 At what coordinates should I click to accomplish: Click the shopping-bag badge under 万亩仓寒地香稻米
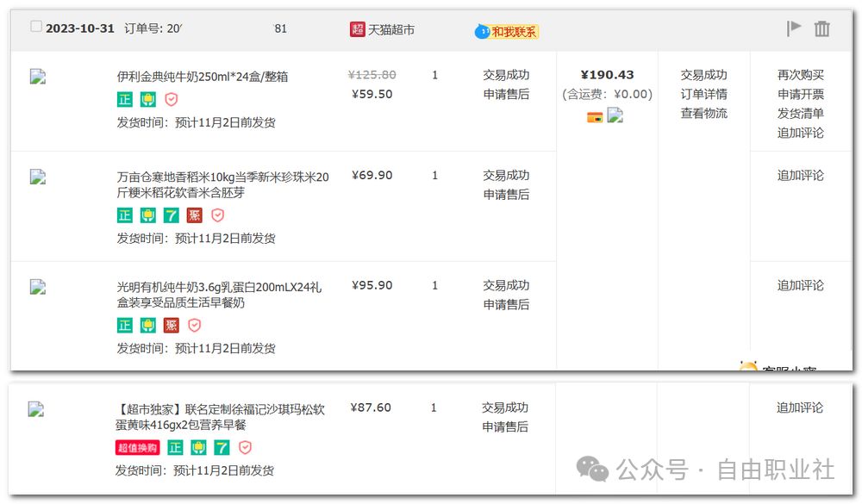pyautogui.click(x=148, y=215)
